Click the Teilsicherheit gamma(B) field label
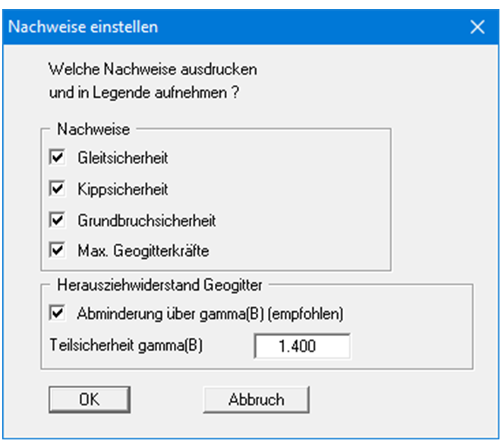 127,345
